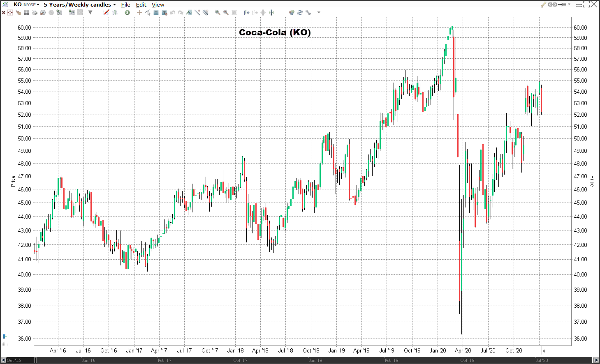Click the first bar spacing arrow icon
The image size is (600, 364).
pyautogui.click(x=246, y=12)
